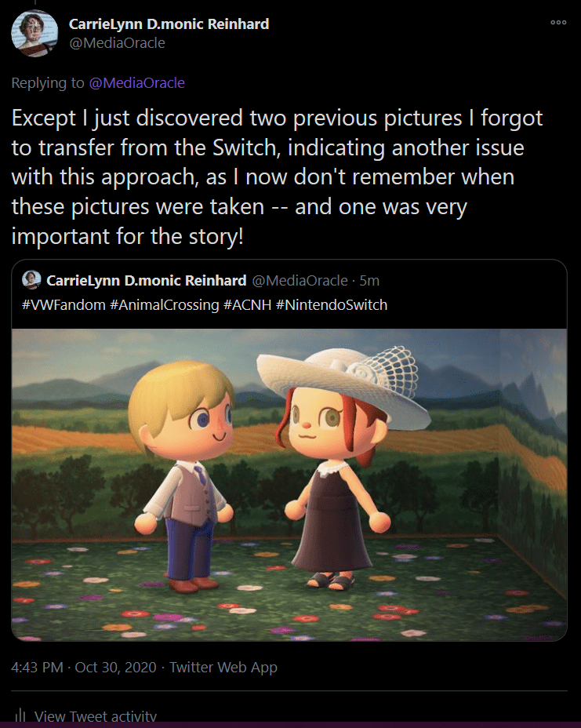Click the quoted tweet's 5m timestamp
This screenshot has width=581, height=728.
click(x=369, y=280)
